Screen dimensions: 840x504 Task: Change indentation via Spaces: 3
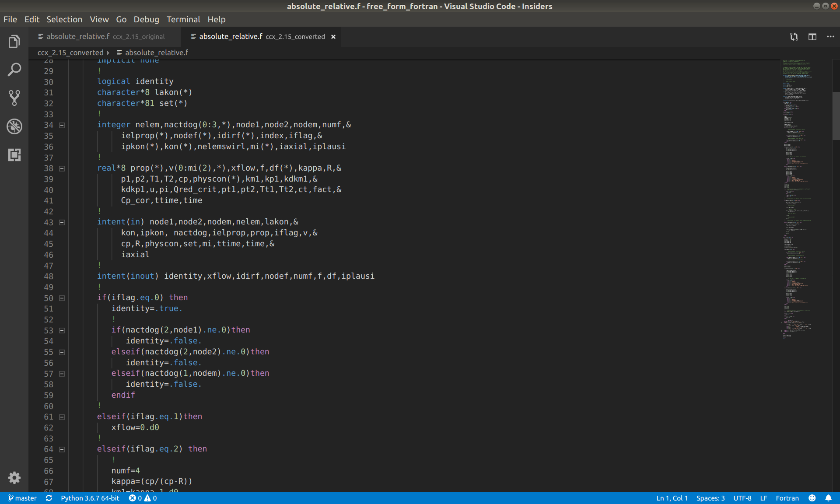click(710, 498)
